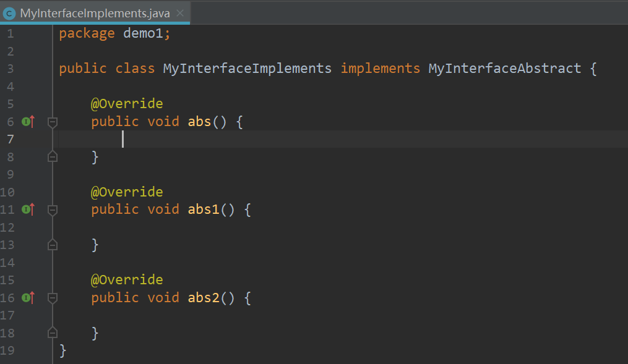
Task: Click the 'void' keyword on line 16
Action: [x=163, y=297]
